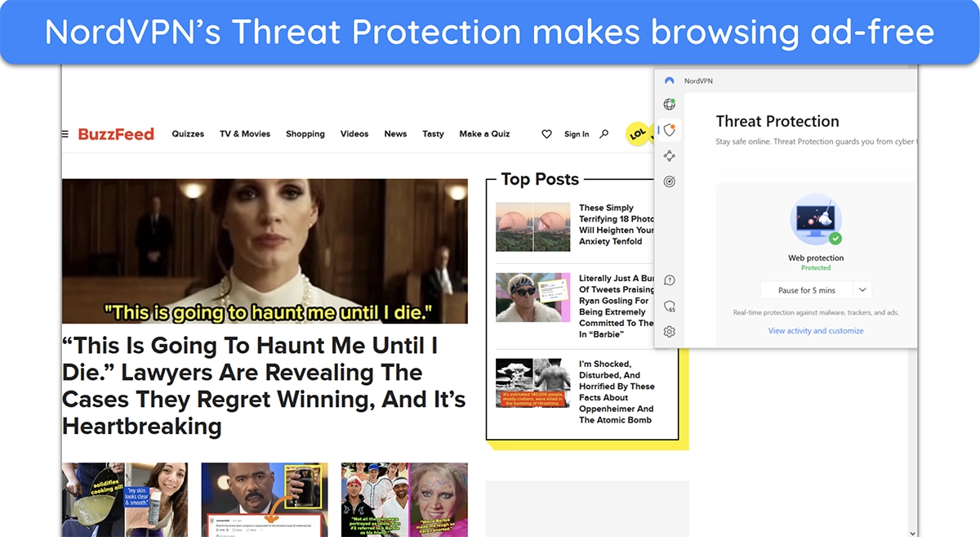Select the Threat Protection shield icon in sidebar
This screenshot has width=980, height=537.
670,130
